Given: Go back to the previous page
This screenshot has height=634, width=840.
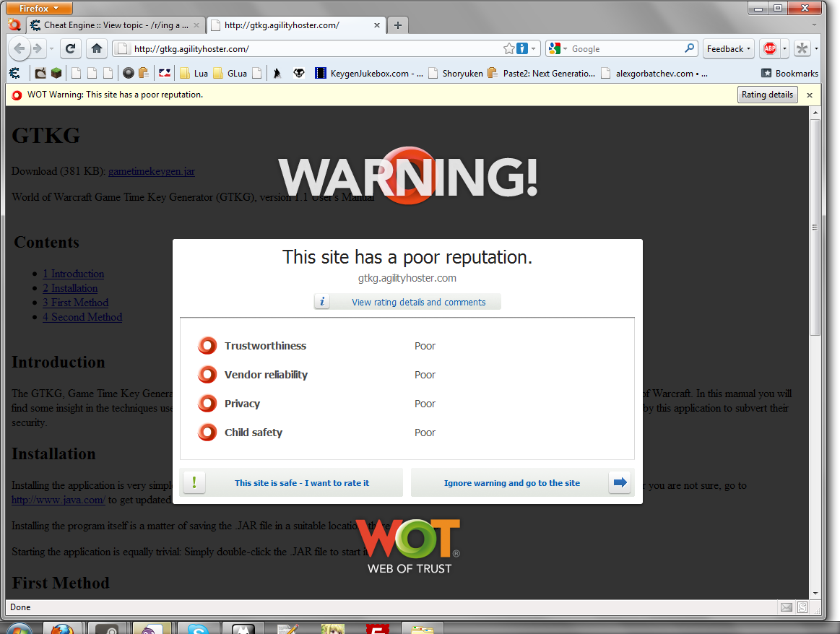Looking at the screenshot, I should click(x=20, y=48).
